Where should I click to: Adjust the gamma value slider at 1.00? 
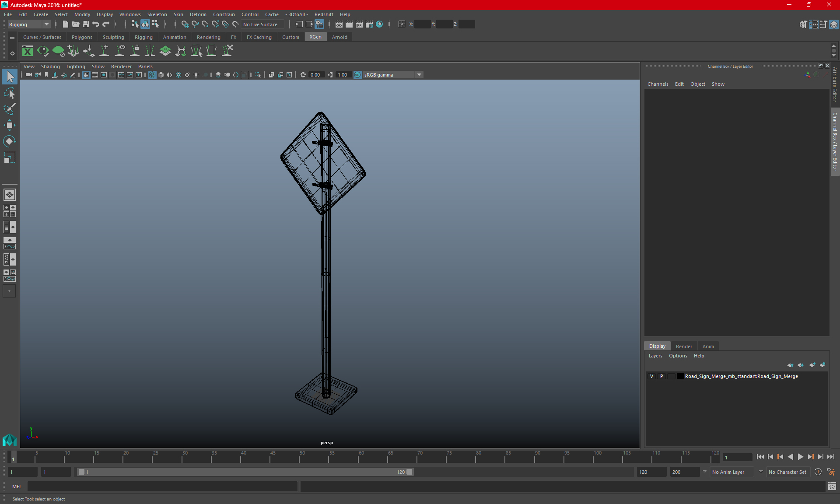342,74
